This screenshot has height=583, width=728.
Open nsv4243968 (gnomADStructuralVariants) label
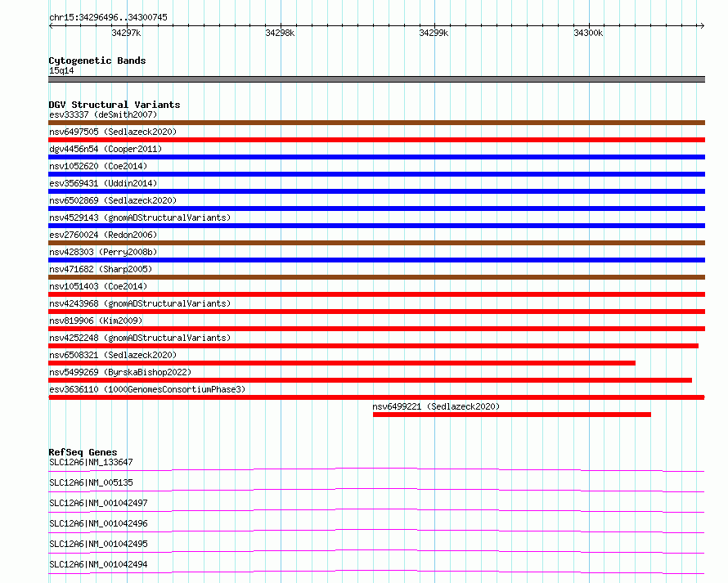click(140, 303)
